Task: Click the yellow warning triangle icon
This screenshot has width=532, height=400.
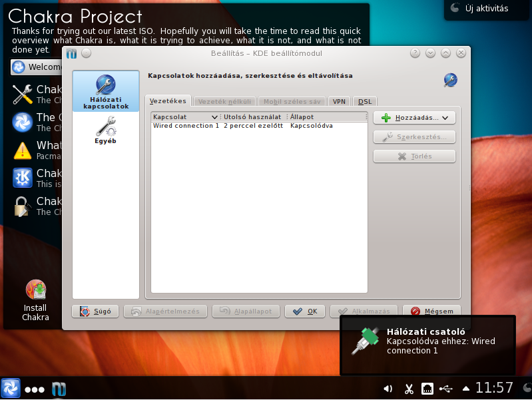Action: [x=23, y=150]
